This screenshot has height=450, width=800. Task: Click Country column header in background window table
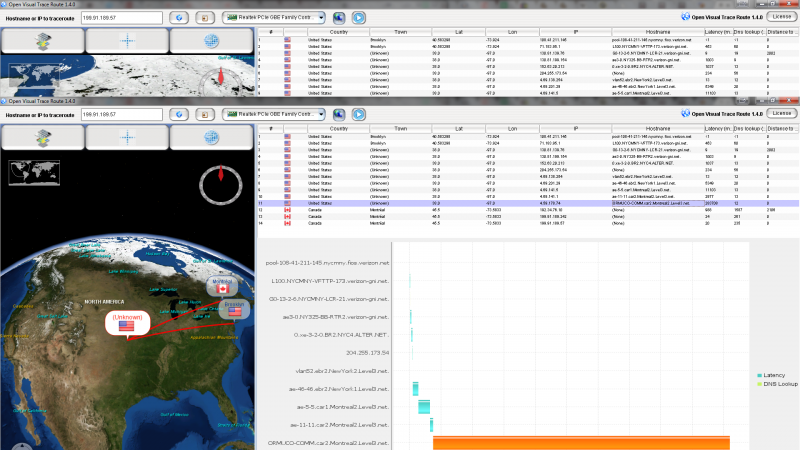(x=338, y=32)
